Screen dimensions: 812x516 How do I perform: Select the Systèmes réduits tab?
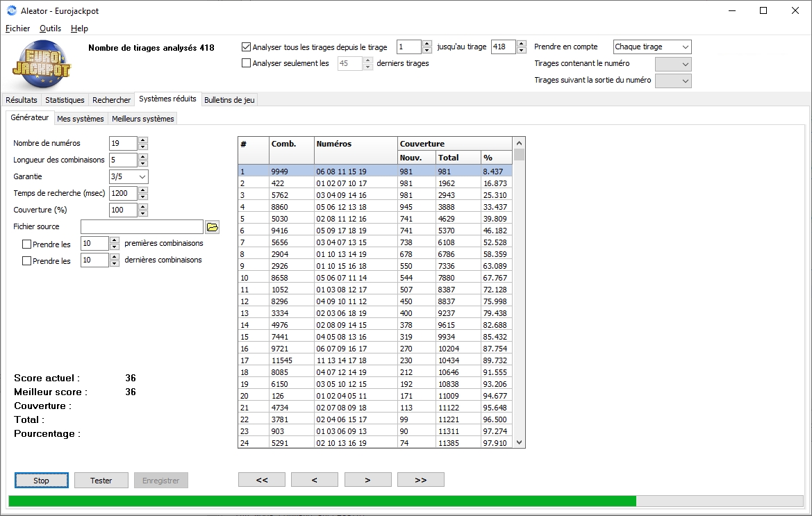pos(168,99)
